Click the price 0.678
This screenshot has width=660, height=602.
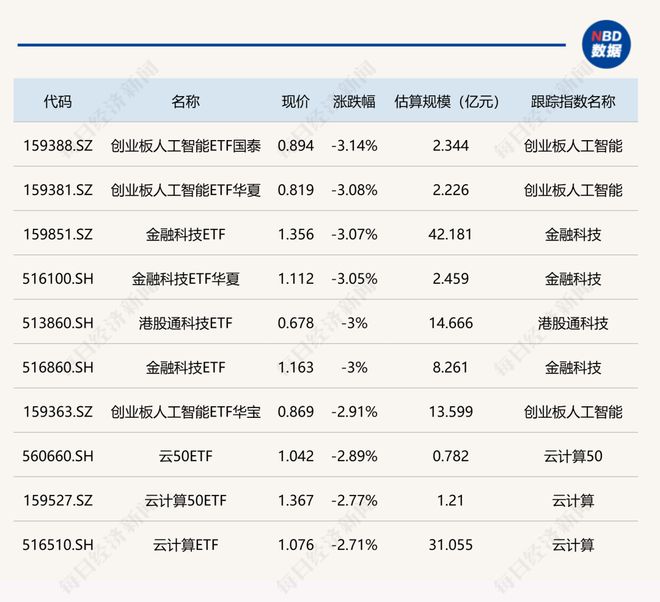click(295, 323)
